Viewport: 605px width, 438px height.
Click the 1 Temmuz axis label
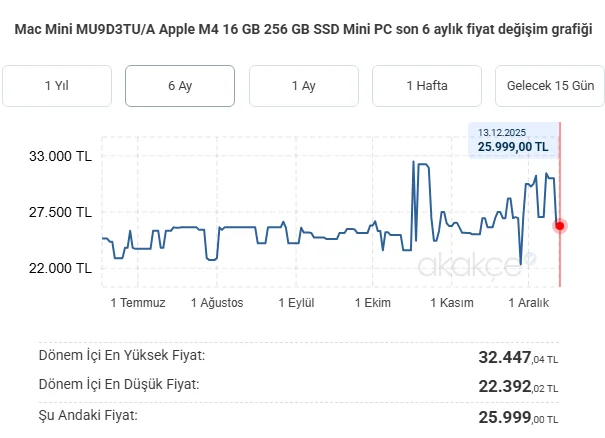tap(137, 303)
